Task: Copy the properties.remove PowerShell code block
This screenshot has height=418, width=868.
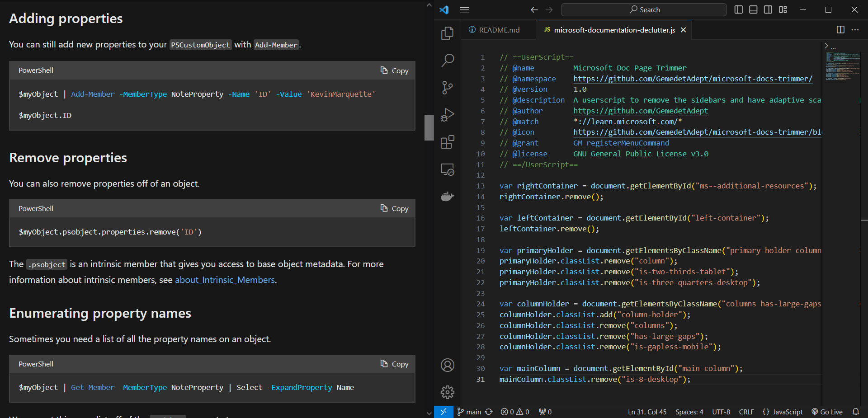Action: (394, 208)
